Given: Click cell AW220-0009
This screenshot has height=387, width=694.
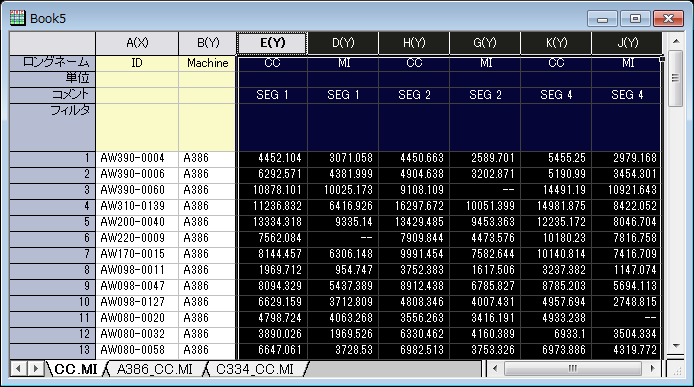Looking at the screenshot, I should pyautogui.click(x=137, y=238).
